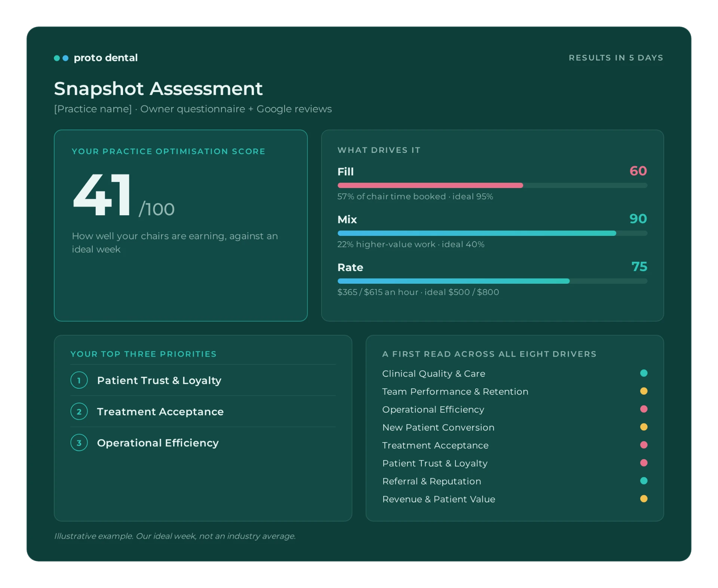Click the Team Performance & Retention driver text
Viewport: 718px width, 588px height.
[x=455, y=391]
